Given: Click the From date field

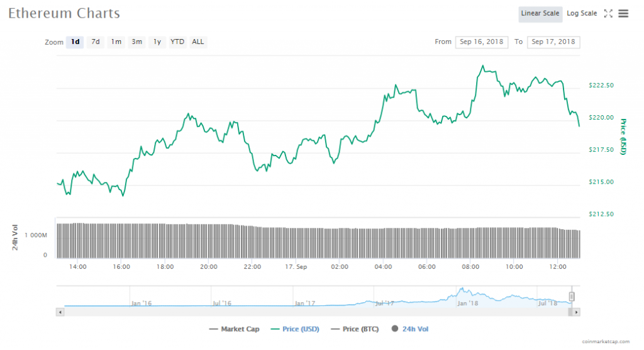Looking at the screenshot, I should click(481, 42).
